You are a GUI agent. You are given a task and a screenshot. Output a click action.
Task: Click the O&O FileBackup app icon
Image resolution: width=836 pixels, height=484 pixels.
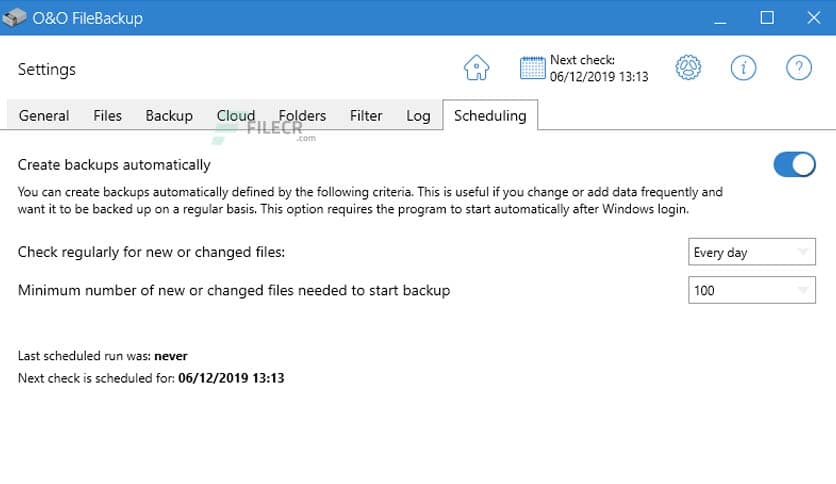pyautogui.click(x=14, y=18)
